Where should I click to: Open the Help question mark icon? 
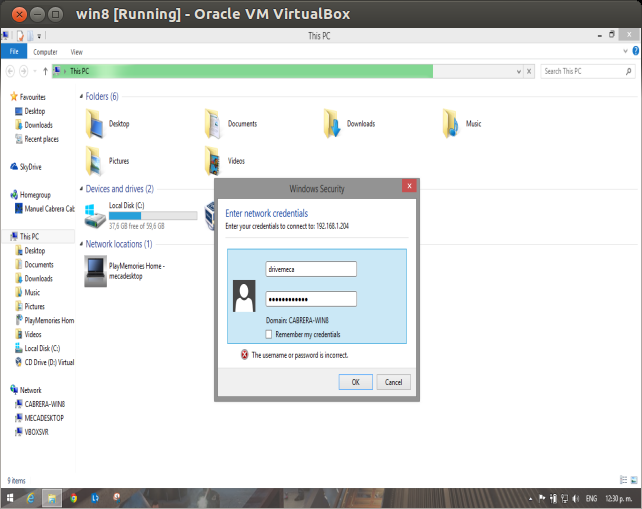coord(635,51)
